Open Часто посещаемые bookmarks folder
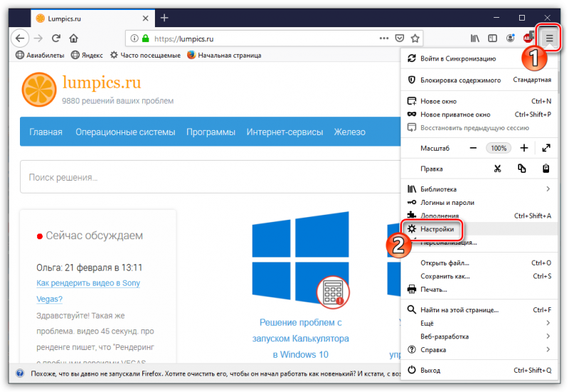 coord(145,55)
